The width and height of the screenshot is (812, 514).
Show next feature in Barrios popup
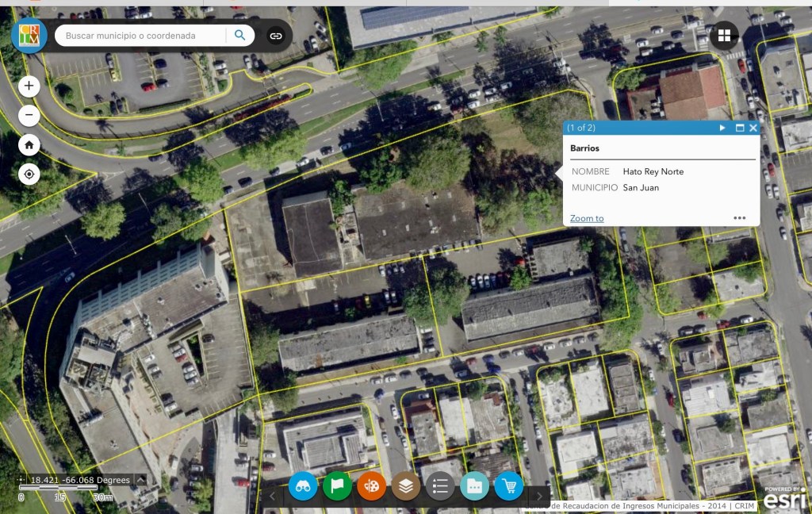[x=722, y=128]
